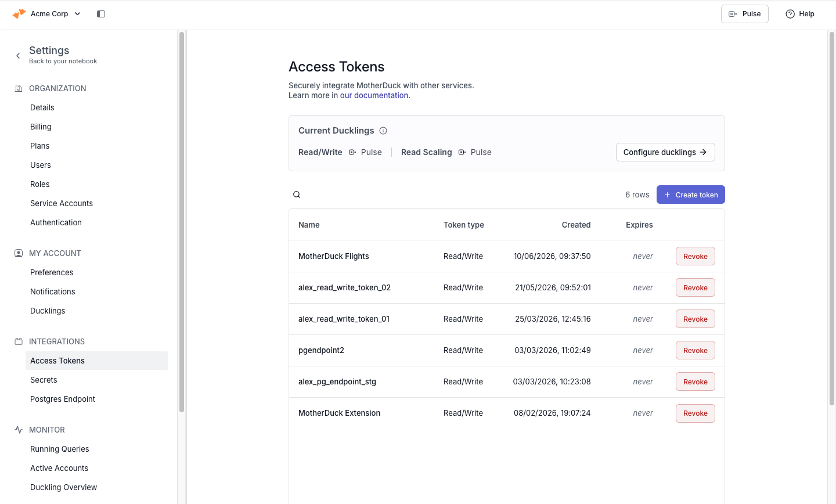836x504 pixels.
Task: Open Notifications settings
Action: pyautogui.click(x=52, y=291)
